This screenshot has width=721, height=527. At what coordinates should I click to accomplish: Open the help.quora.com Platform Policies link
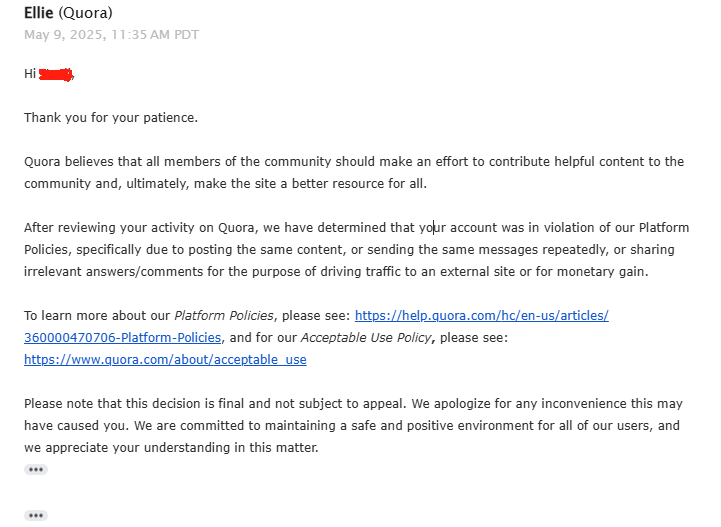[x=481, y=315]
